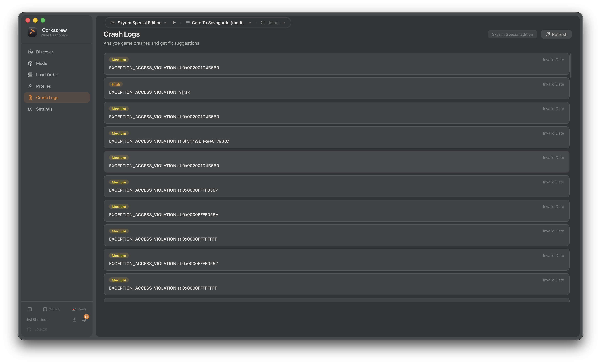Open Settings from the sidebar
The width and height of the screenshot is (601, 364).
[x=44, y=109]
